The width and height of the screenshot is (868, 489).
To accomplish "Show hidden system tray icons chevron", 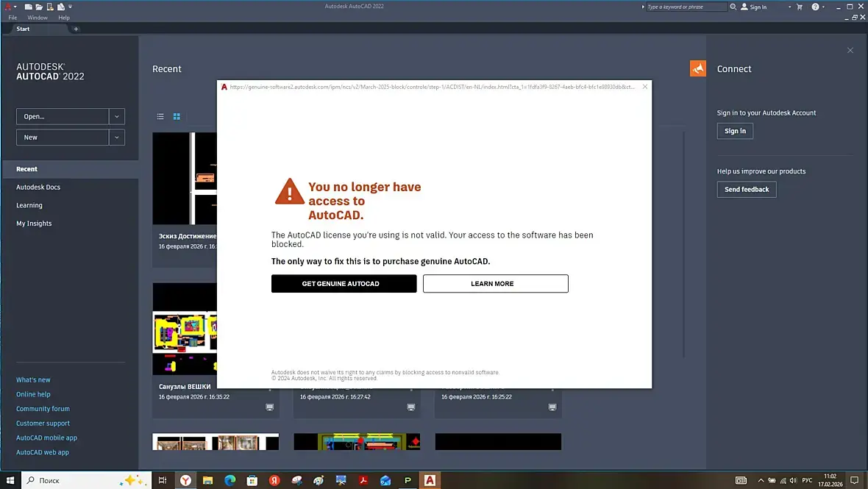I will coord(761,480).
